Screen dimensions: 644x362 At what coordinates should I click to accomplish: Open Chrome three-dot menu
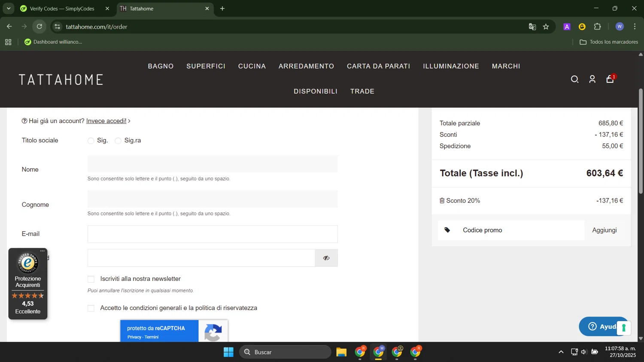635,27
